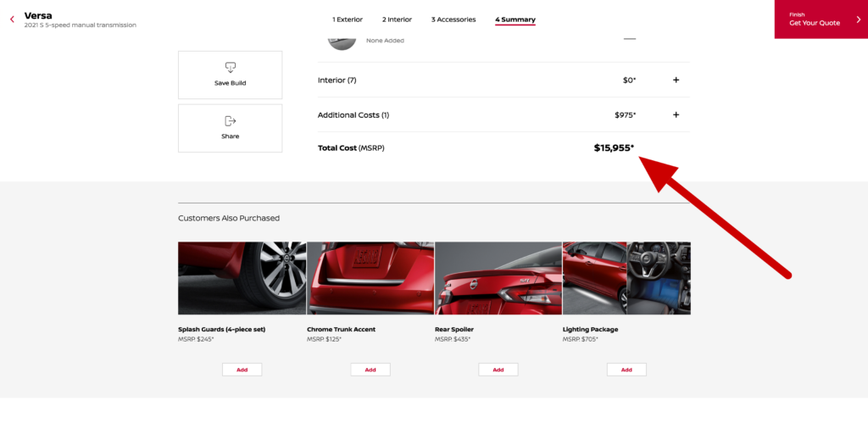The height and width of the screenshot is (423, 868).
Task: Click the right chevron on Get Your Quote
Action: coord(859,19)
